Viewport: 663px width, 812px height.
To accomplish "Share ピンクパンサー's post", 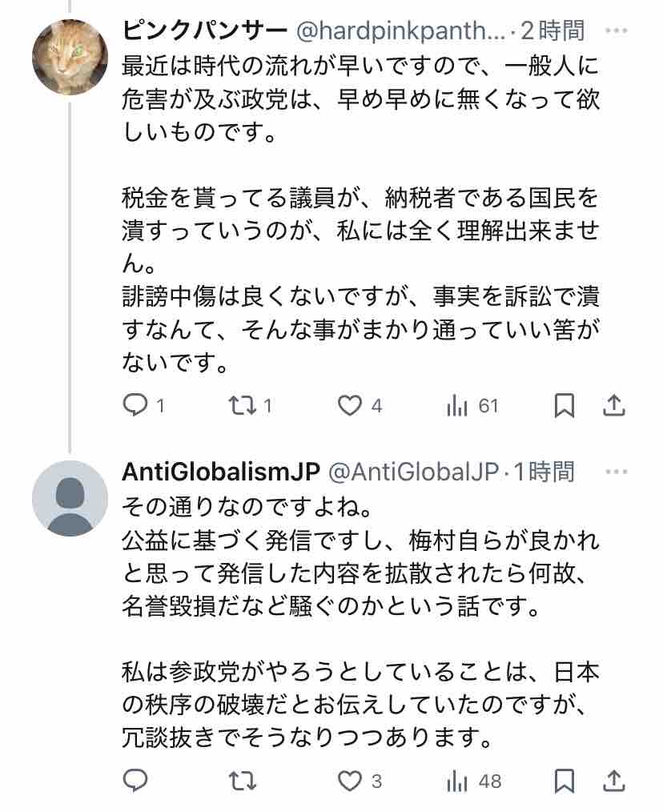I will (x=613, y=406).
